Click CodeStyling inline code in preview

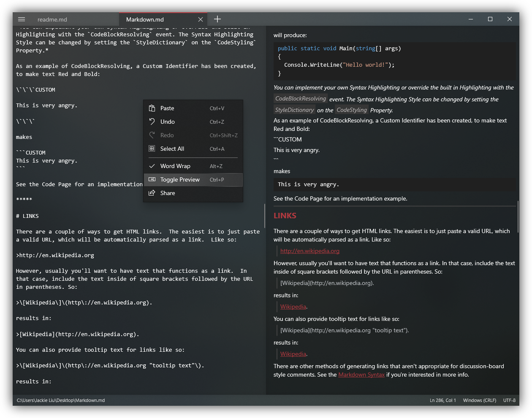click(352, 110)
